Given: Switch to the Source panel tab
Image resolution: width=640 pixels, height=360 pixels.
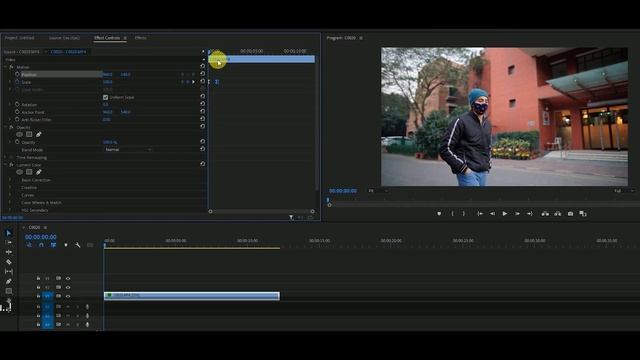Looking at the screenshot, I should [x=64, y=38].
